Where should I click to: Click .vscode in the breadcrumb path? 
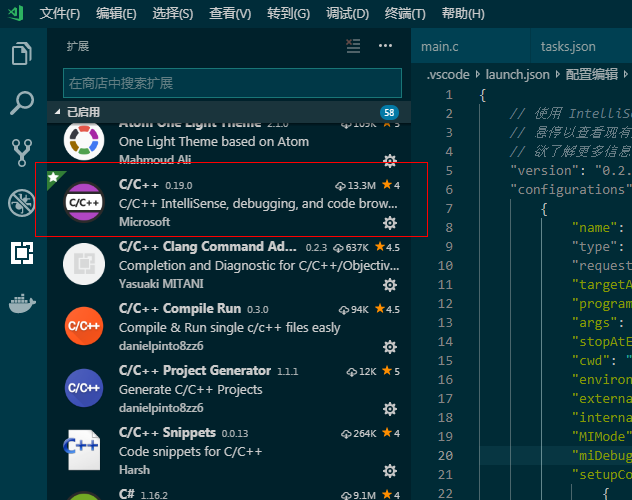click(449, 75)
